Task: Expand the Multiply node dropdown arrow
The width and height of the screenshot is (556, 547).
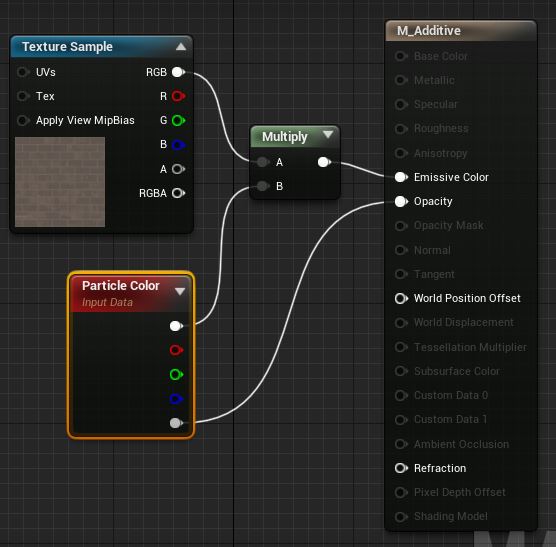Action: tap(328, 134)
